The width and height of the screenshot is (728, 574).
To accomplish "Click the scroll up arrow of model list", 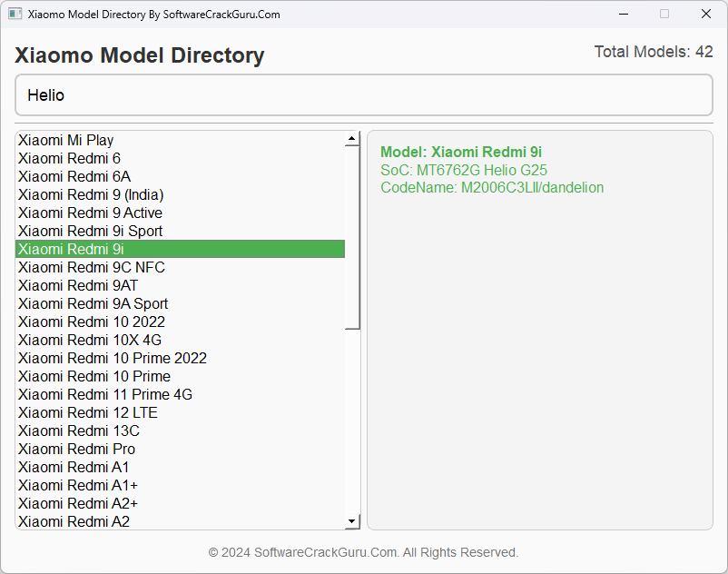I will point(352,138).
